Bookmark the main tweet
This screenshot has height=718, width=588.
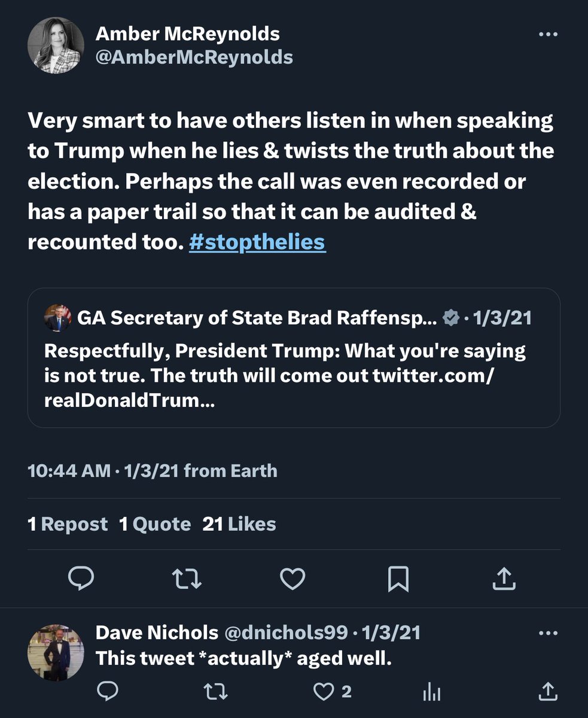coord(398,578)
